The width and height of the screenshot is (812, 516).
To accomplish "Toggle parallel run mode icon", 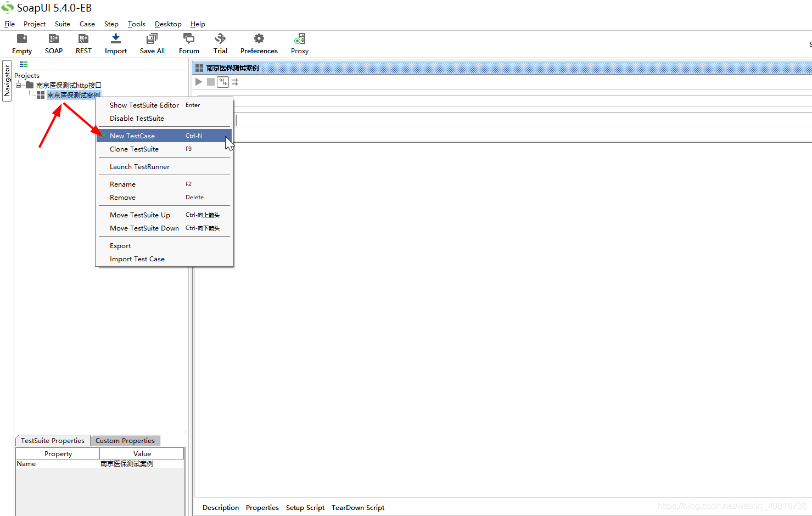I will point(235,82).
